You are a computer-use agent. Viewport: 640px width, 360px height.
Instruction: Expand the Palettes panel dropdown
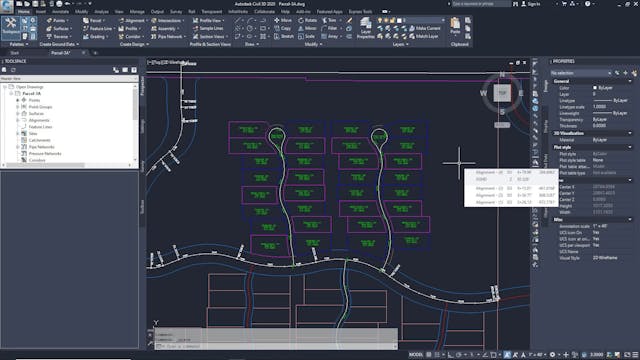coord(19,44)
